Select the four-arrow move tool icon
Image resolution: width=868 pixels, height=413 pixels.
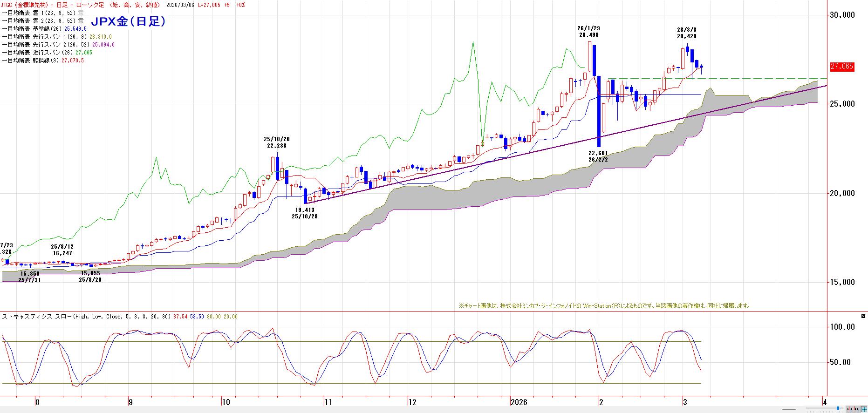click(x=864, y=409)
